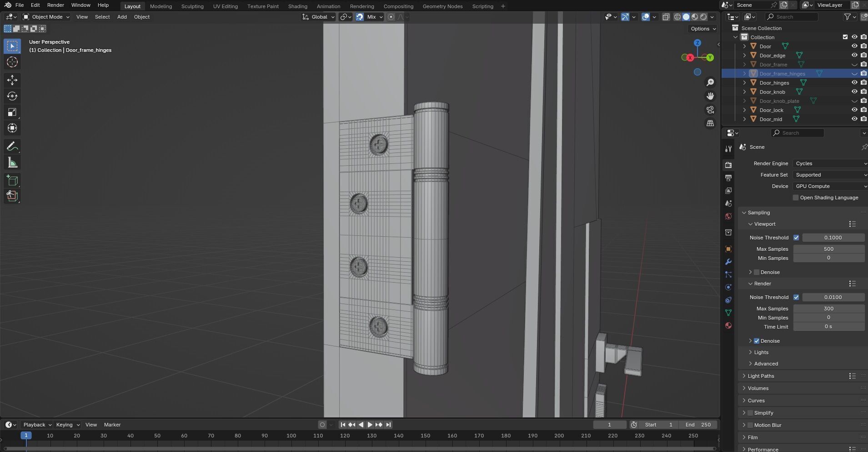This screenshot has height=452, width=868.
Task: Open the Tool properties tab icon
Action: [728, 149]
